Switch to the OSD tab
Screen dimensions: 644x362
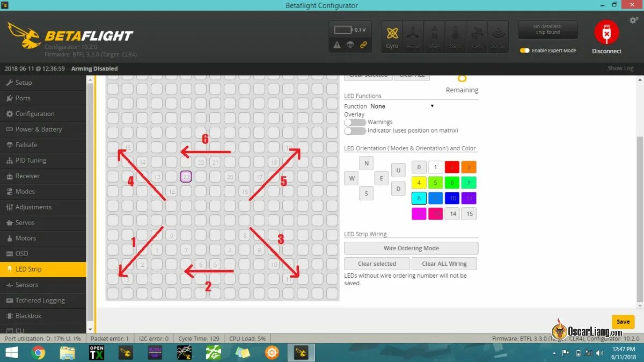(x=43, y=254)
